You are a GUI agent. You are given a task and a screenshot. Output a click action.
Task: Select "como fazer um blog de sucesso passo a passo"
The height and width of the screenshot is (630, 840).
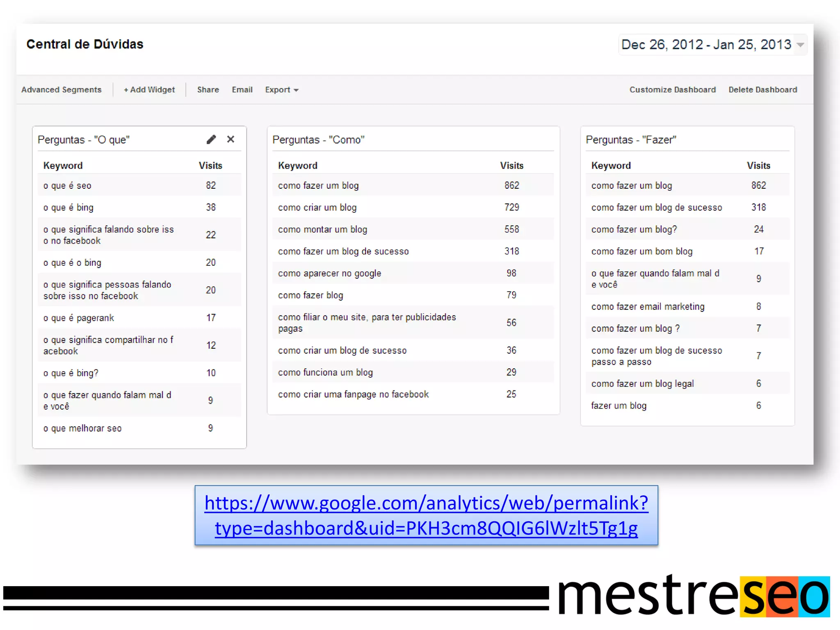point(657,356)
